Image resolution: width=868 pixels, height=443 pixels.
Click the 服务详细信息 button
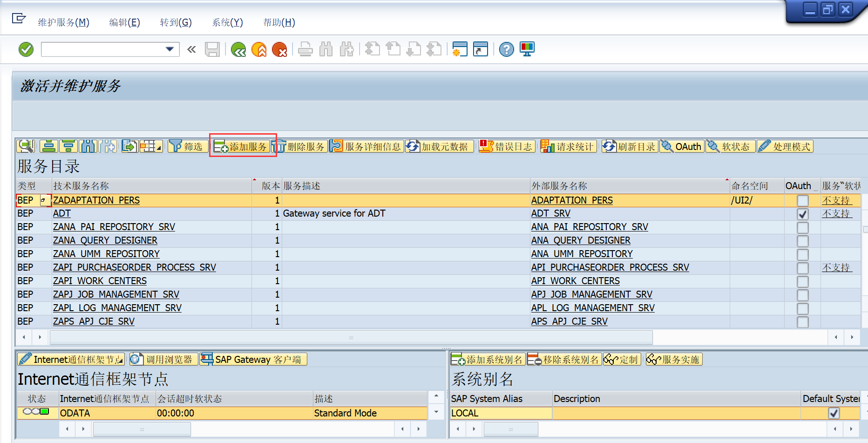366,147
